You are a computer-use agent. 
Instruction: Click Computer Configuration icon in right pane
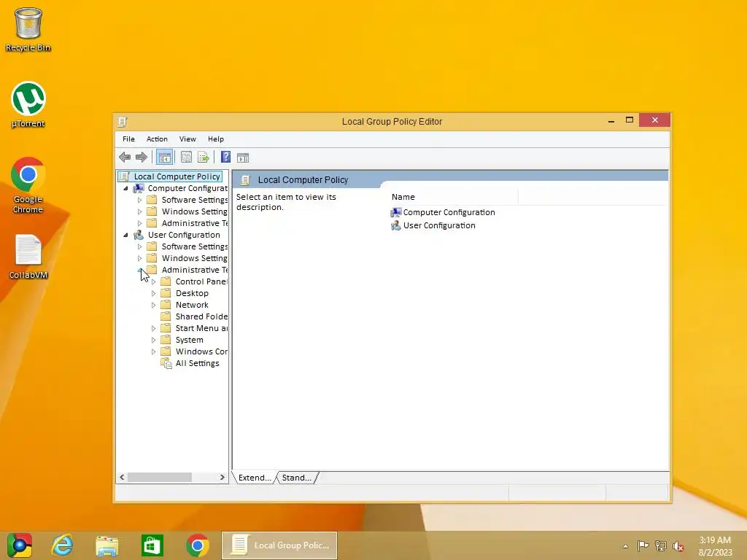396,212
